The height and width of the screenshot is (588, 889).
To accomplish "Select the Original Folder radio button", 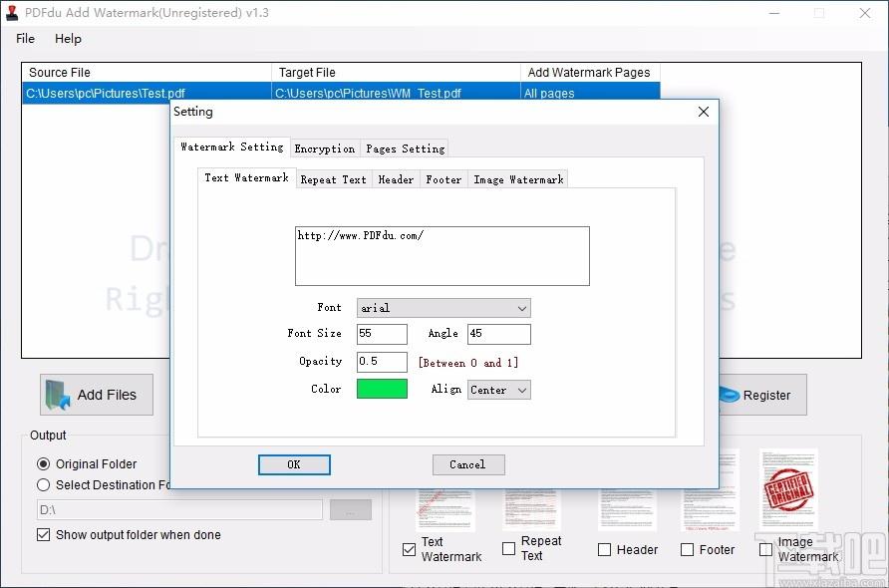I will pyautogui.click(x=43, y=463).
